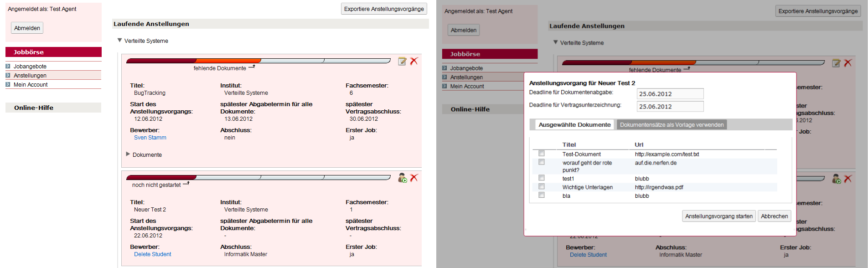Click the dimmed red X beside start-person icon behind dialog
The width and height of the screenshot is (868, 268).
(848, 179)
